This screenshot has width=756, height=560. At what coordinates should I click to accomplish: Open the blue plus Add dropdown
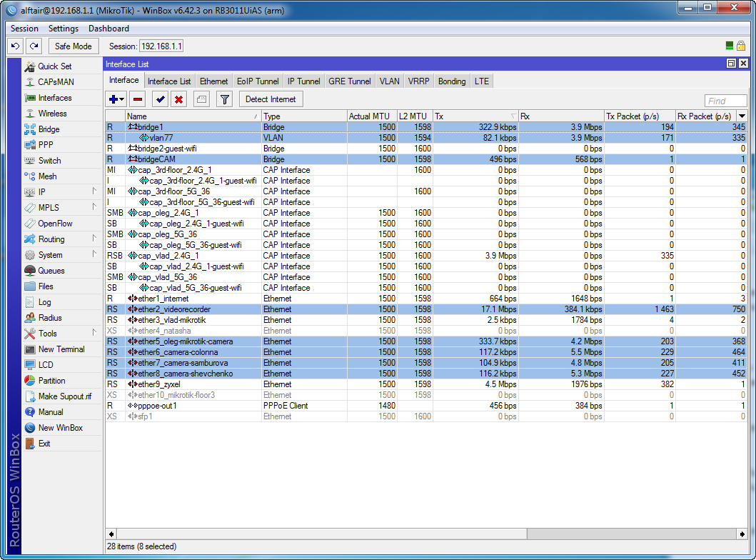[116, 99]
